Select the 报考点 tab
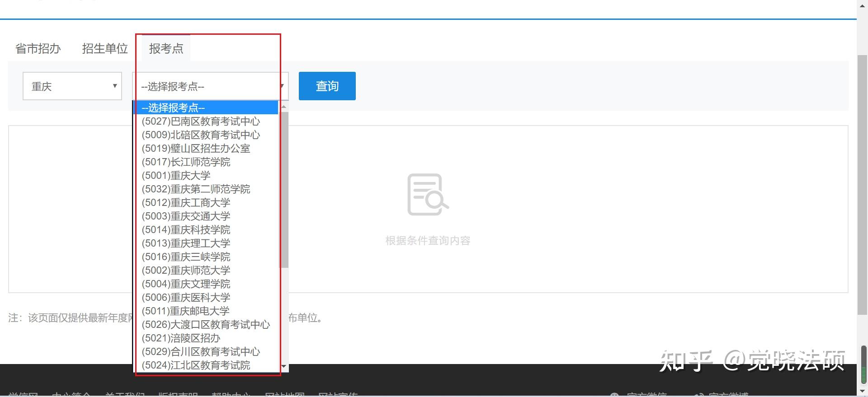868x397 pixels. click(x=166, y=48)
